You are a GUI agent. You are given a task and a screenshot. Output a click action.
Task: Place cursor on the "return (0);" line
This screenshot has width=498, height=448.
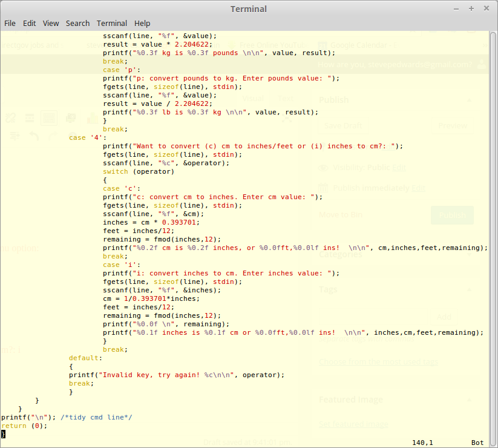[24, 426]
